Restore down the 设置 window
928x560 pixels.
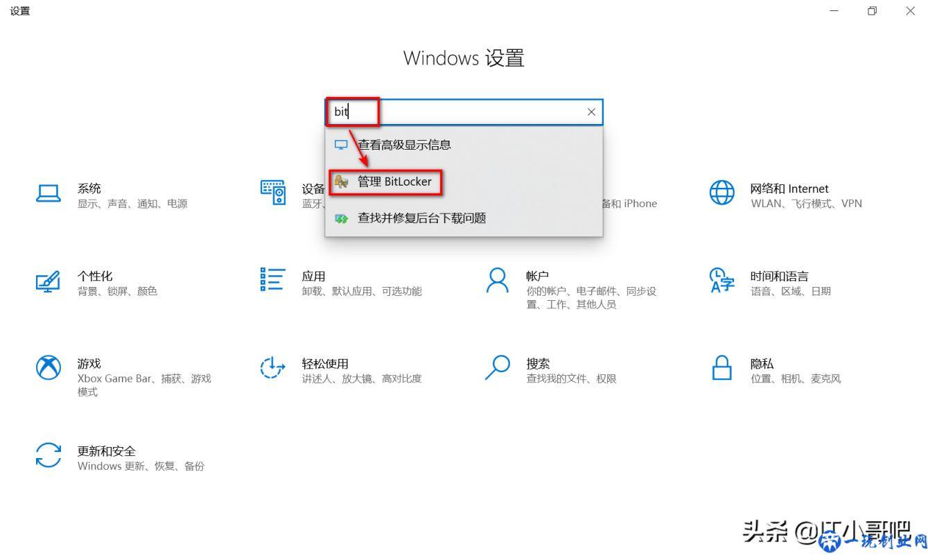(x=872, y=11)
